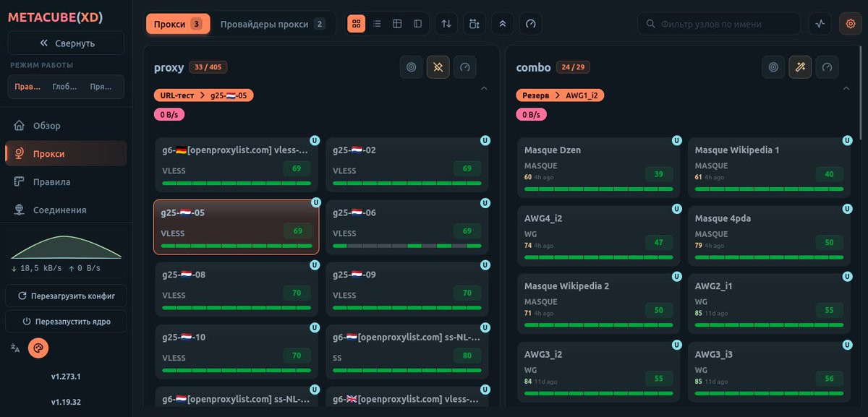Viewport: 868px width, 417px height.
Task: Collapse the sidebar with Свернуть
Action: pos(66,43)
